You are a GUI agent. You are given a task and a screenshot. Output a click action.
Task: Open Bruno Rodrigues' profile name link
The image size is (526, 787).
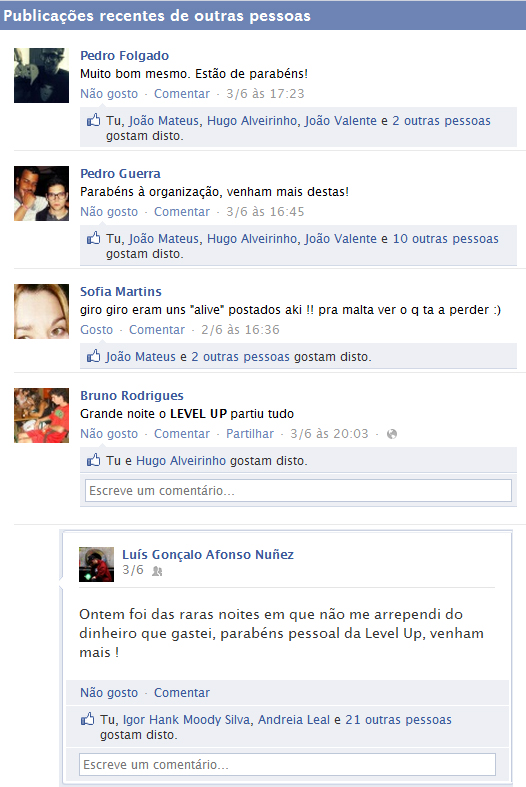(132, 396)
